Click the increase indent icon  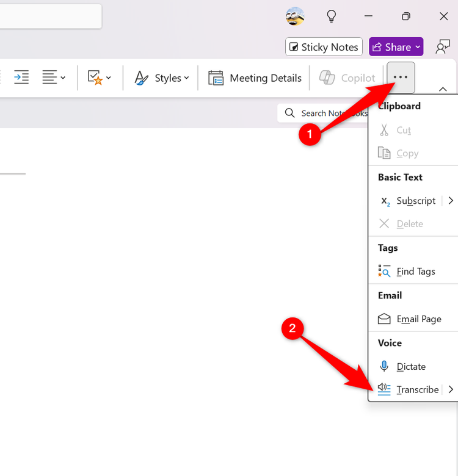21,78
